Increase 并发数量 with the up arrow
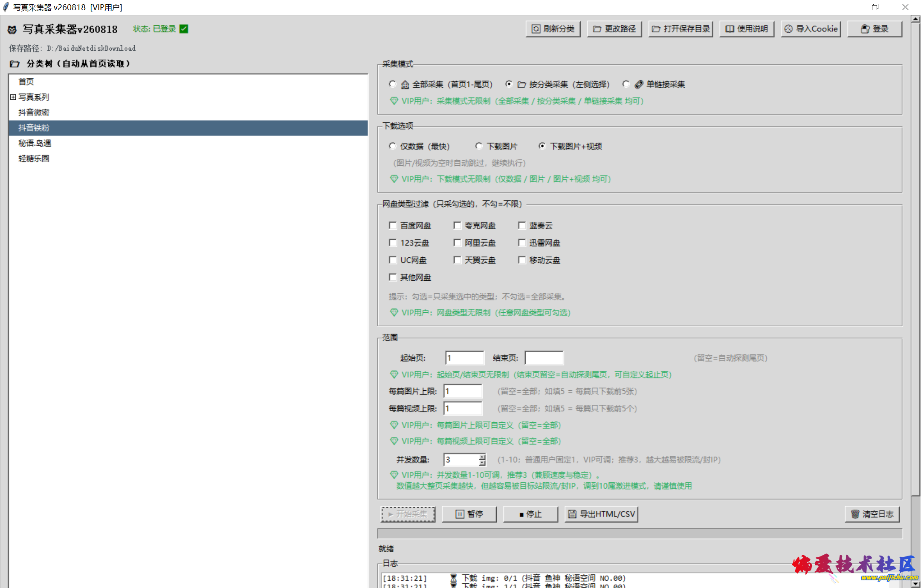 coord(482,457)
